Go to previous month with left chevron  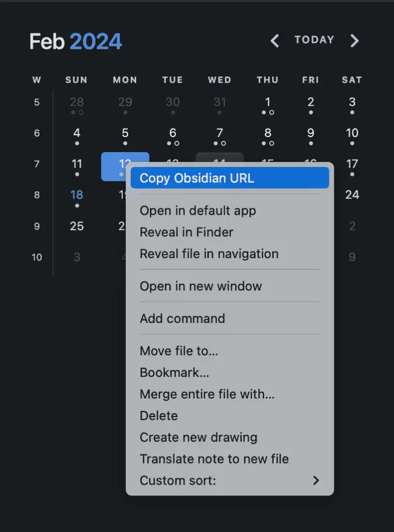(x=275, y=41)
